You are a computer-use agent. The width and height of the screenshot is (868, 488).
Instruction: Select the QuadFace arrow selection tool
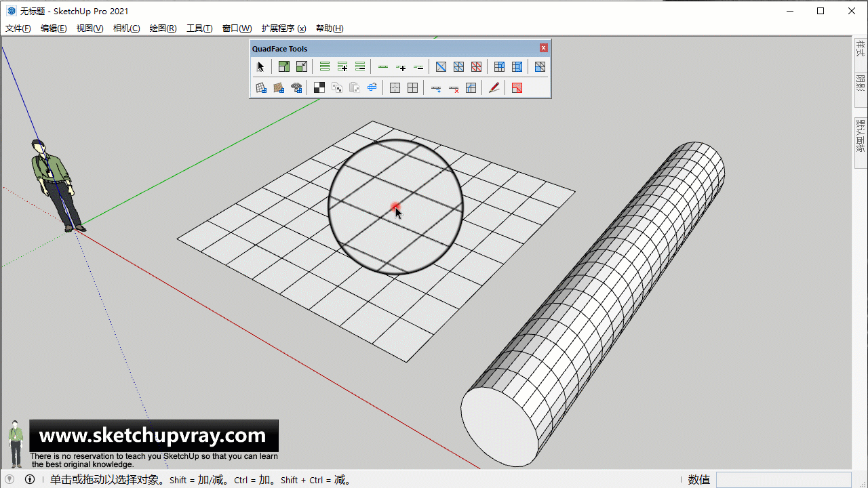click(260, 66)
